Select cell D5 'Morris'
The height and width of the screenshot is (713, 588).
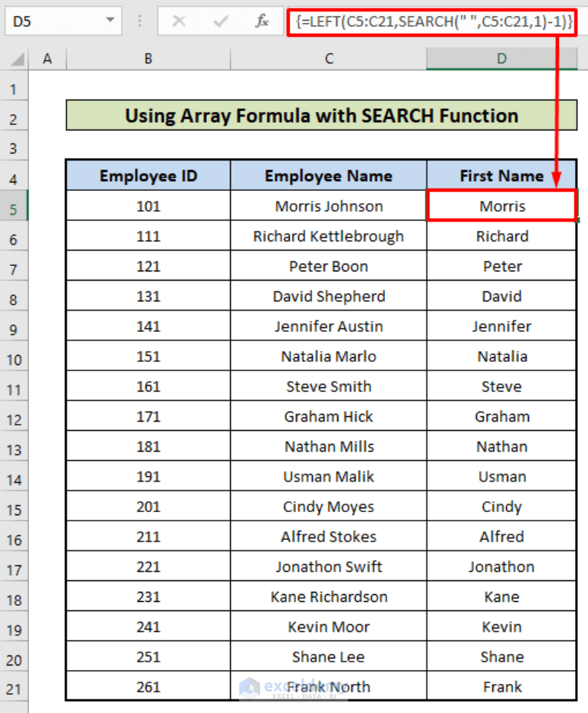[x=501, y=206]
